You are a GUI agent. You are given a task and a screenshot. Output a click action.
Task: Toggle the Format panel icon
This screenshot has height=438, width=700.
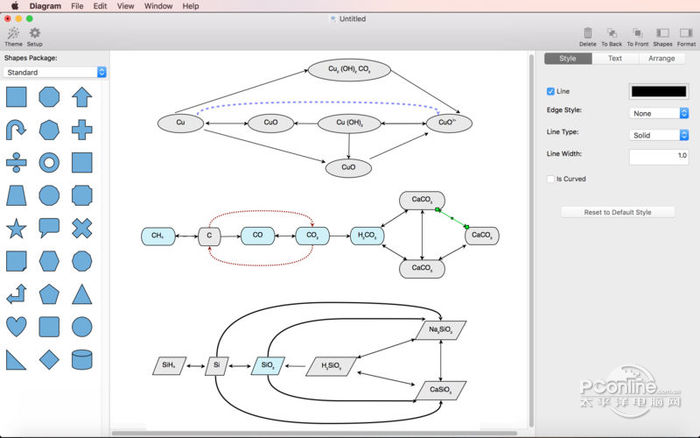686,37
